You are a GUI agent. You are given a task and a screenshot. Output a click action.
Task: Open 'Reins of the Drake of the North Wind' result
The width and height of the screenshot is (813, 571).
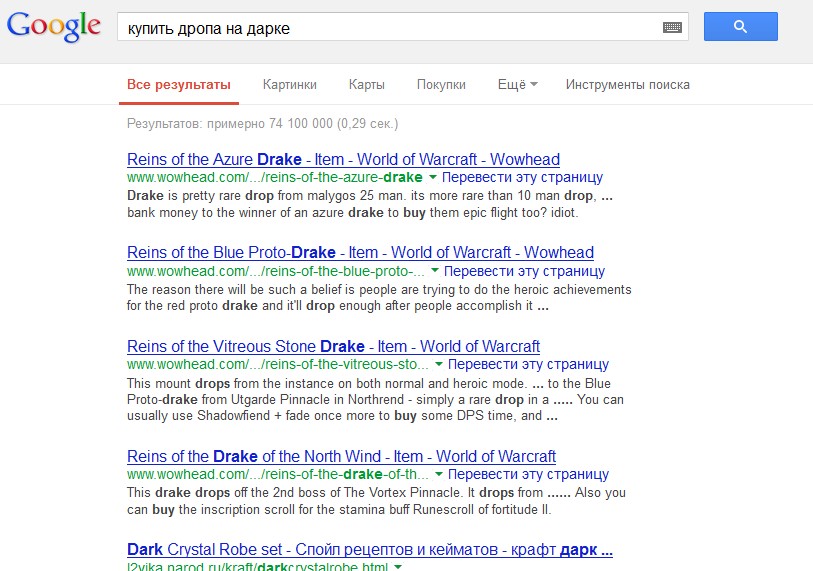point(341,456)
